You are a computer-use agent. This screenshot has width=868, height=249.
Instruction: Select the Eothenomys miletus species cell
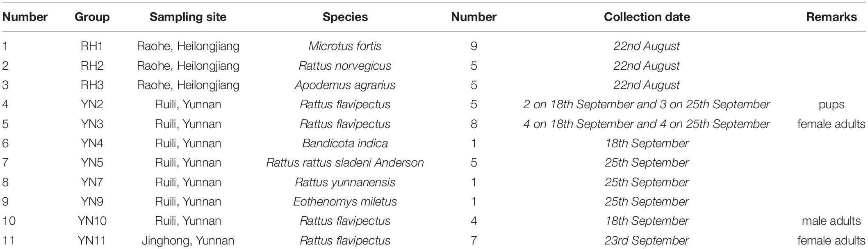[x=345, y=201]
